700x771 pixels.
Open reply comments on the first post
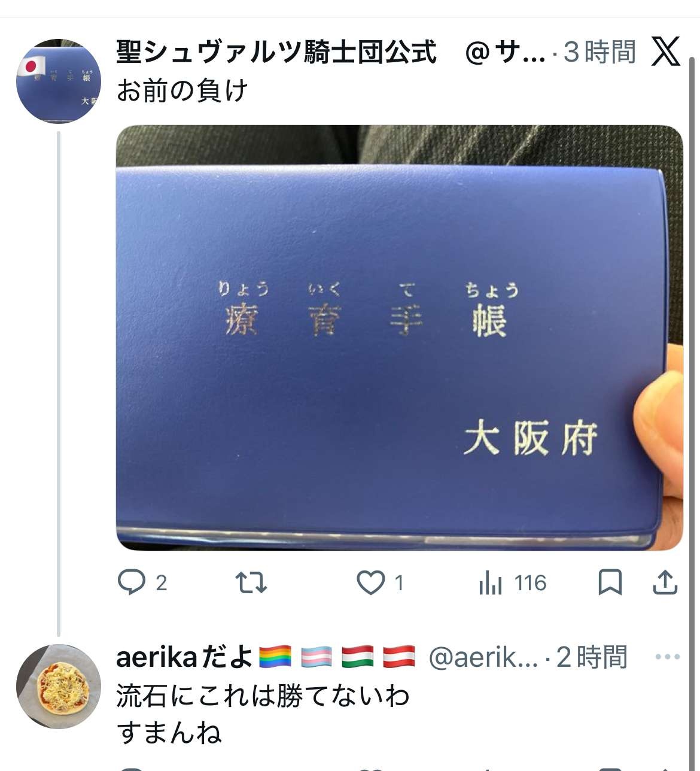[132, 582]
